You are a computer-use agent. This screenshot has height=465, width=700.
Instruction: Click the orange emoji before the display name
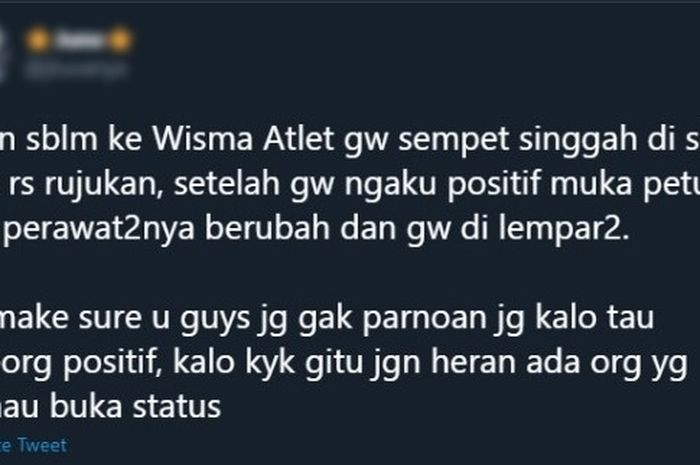38,41
